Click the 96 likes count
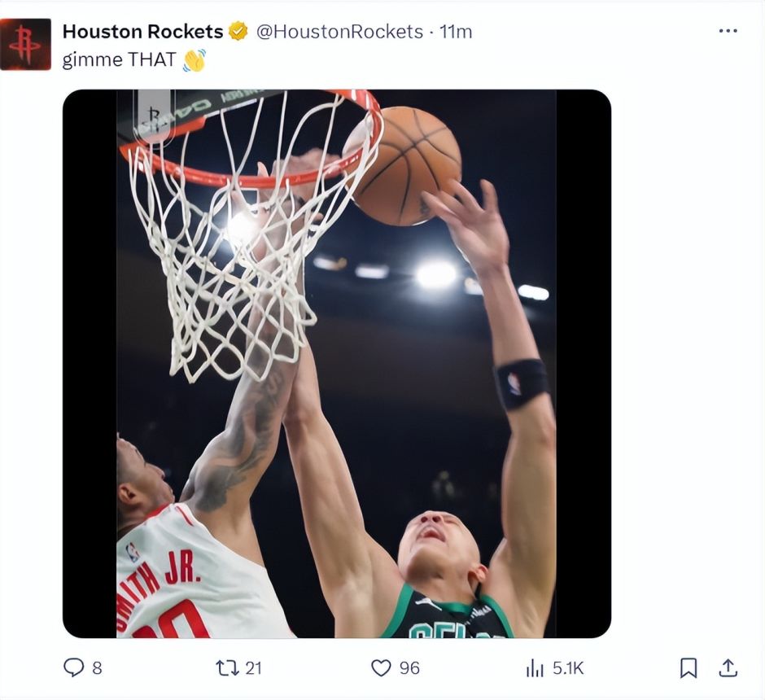Image resolution: width=765 pixels, height=700 pixels. (409, 667)
